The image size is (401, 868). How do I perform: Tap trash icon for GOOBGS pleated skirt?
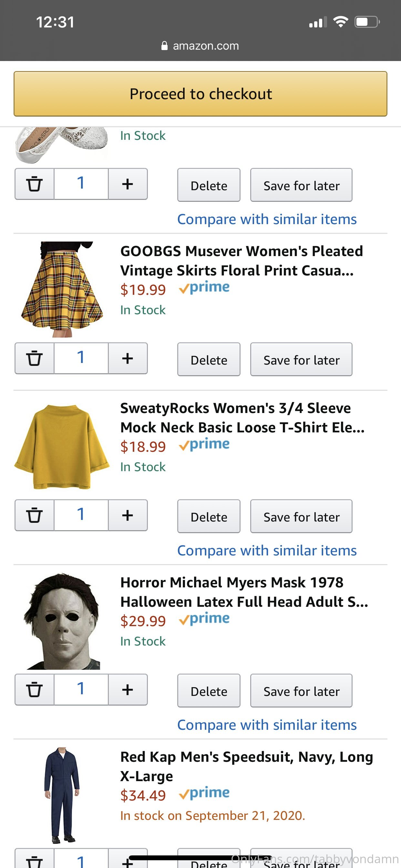34,358
